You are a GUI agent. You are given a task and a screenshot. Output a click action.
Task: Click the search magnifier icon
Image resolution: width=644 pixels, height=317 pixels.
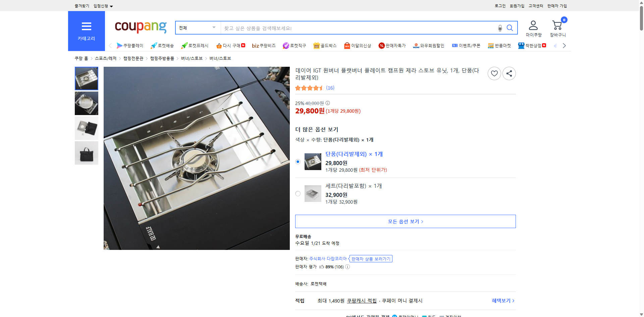pos(509,28)
